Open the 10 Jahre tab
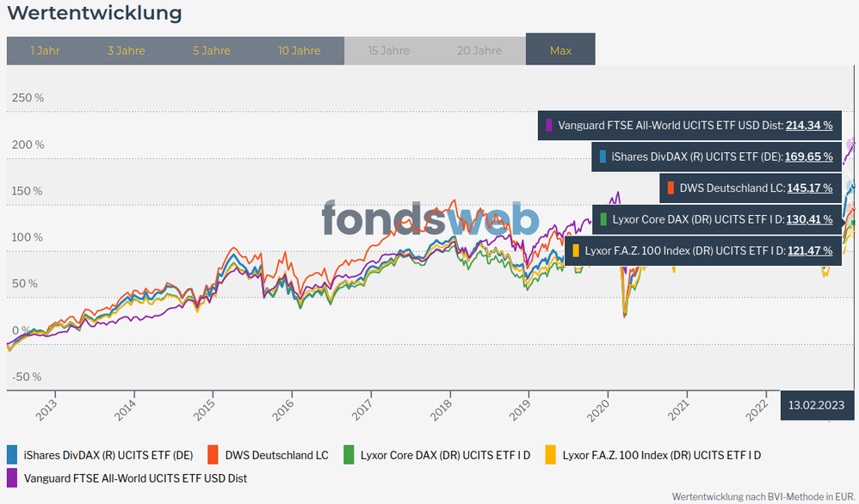The image size is (859, 504). [x=299, y=51]
